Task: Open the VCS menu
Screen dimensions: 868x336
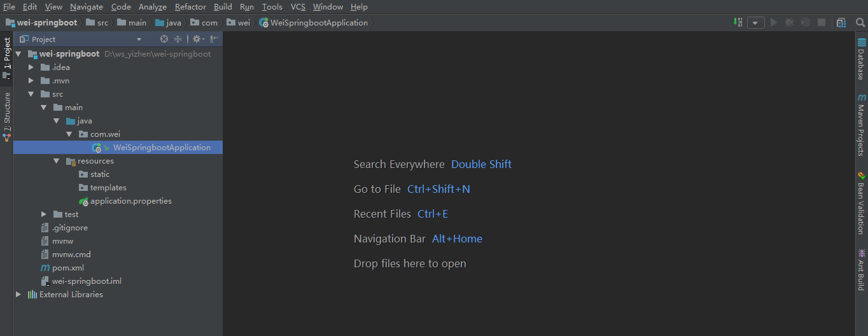Action: coord(298,7)
